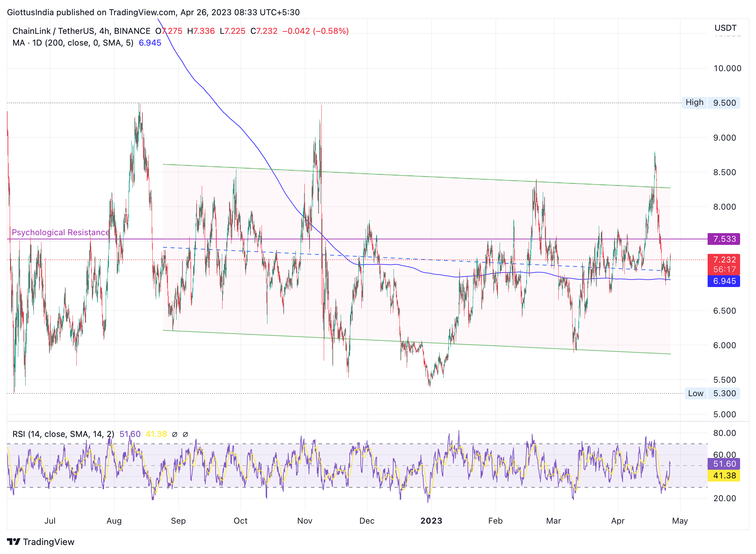This screenshot has height=554, width=756.
Task: Select the USDT currency label
Action: point(725,28)
